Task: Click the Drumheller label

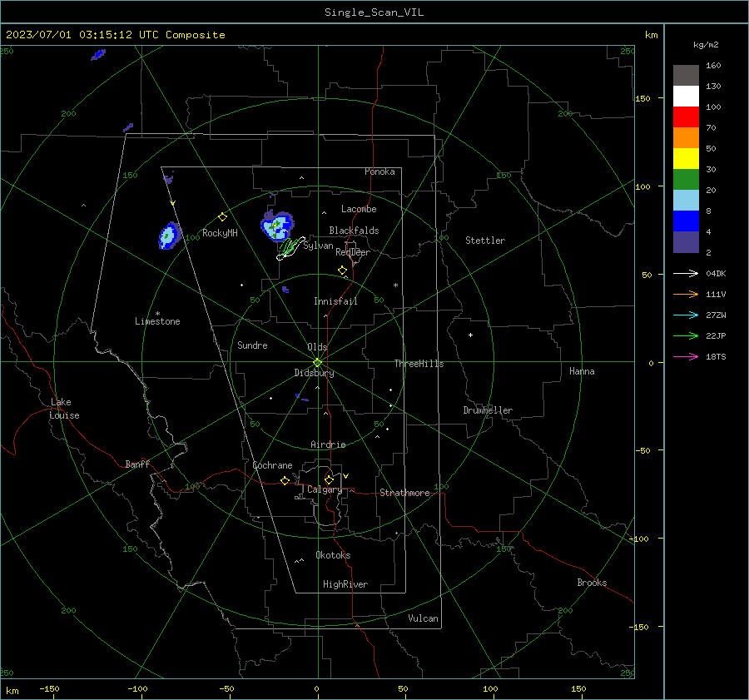Action: 488,410
